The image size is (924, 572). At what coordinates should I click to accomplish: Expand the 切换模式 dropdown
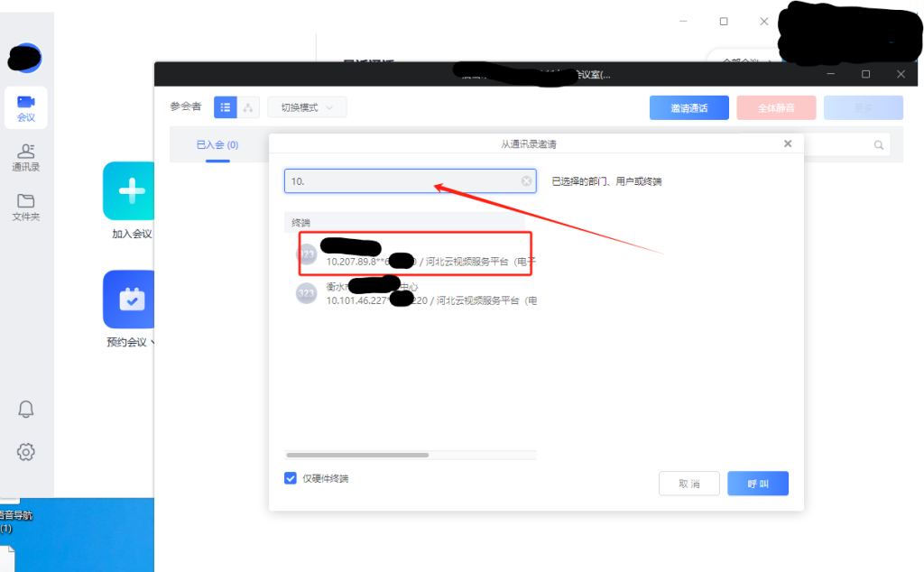[x=307, y=107]
